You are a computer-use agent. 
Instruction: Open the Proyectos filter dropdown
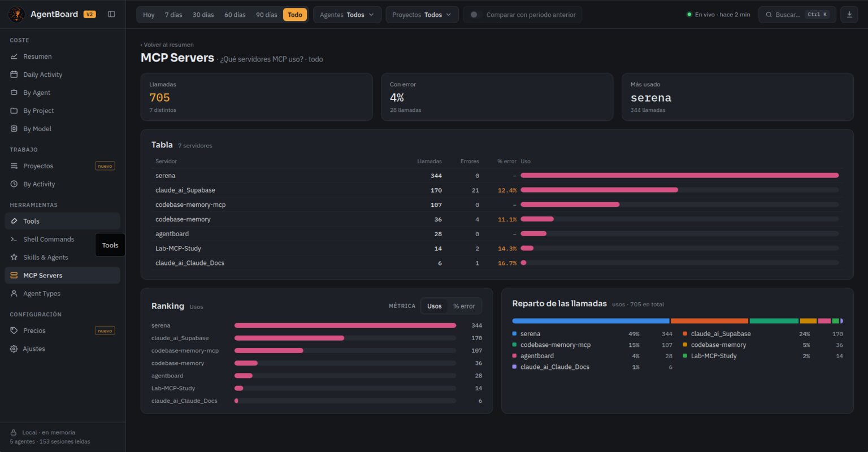click(422, 15)
